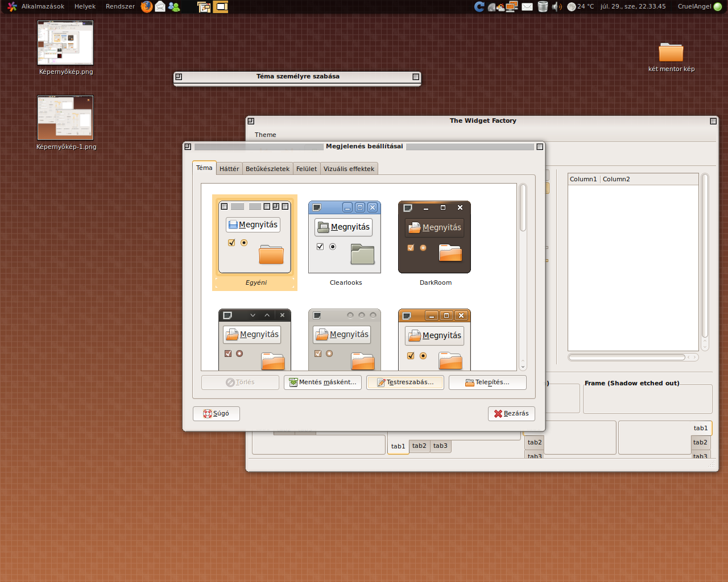Open the trash applet in panel

coord(543,7)
